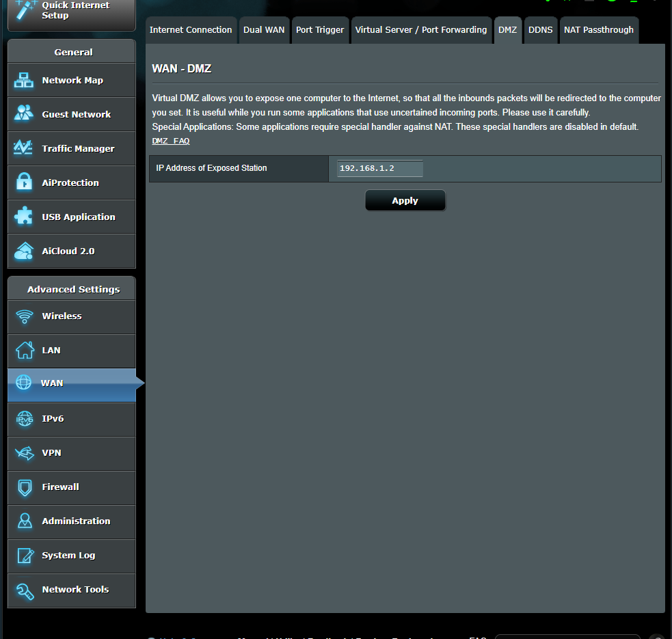Open the Dual WAN tab
The image size is (672, 639).
(x=264, y=30)
